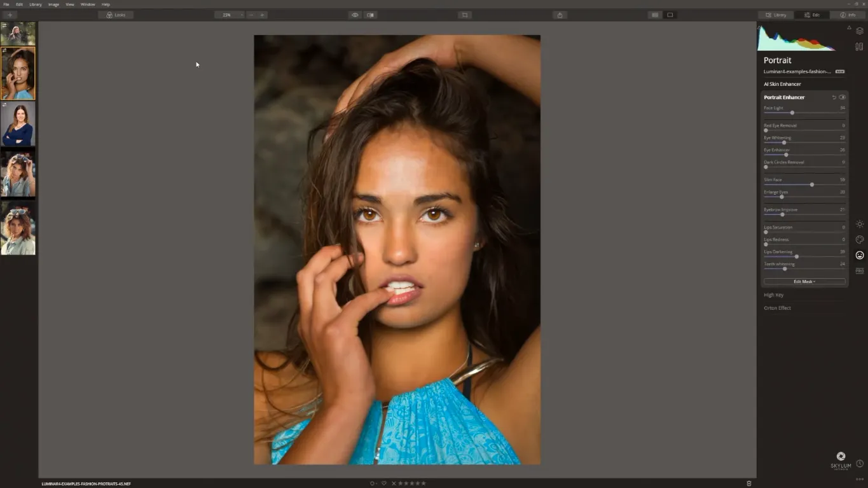Open the Creative tools palette icon
Viewport: 868px width, 488px height.
tap(859, 240)
